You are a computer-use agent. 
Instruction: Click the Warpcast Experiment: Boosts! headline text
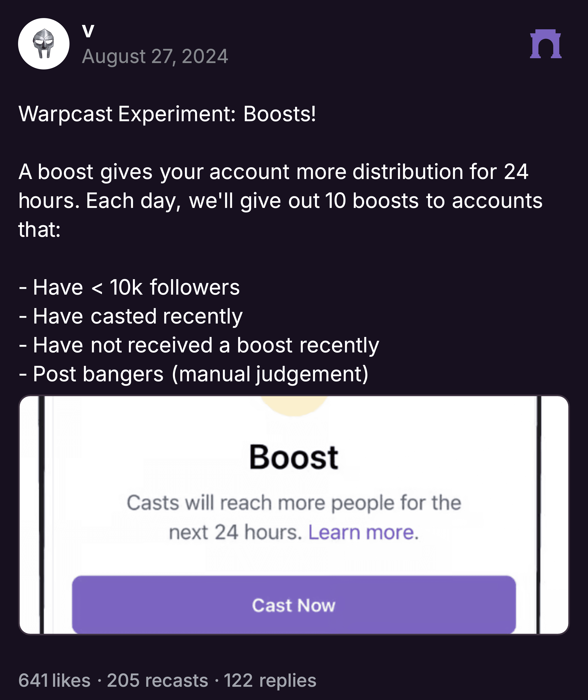point(167,114)
